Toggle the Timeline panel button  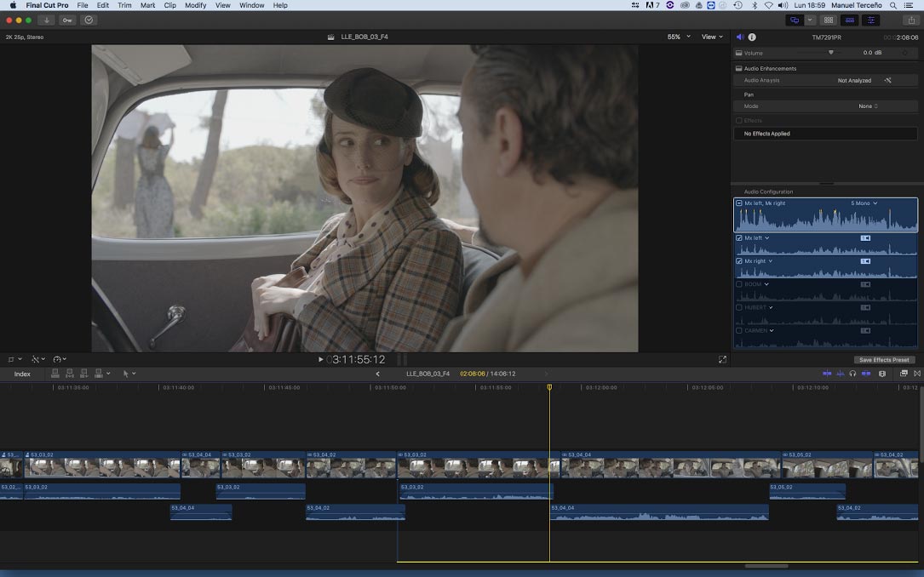point(850,20)
